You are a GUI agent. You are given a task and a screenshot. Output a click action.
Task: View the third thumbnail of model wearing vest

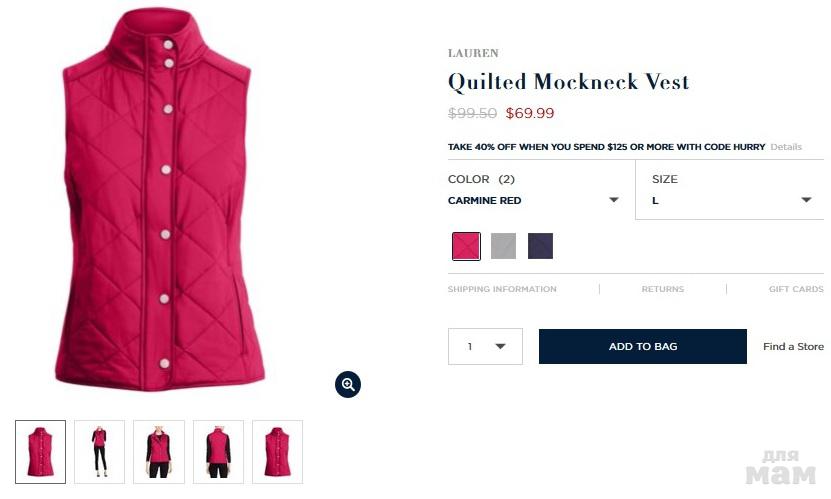click(x=159, y=452)
